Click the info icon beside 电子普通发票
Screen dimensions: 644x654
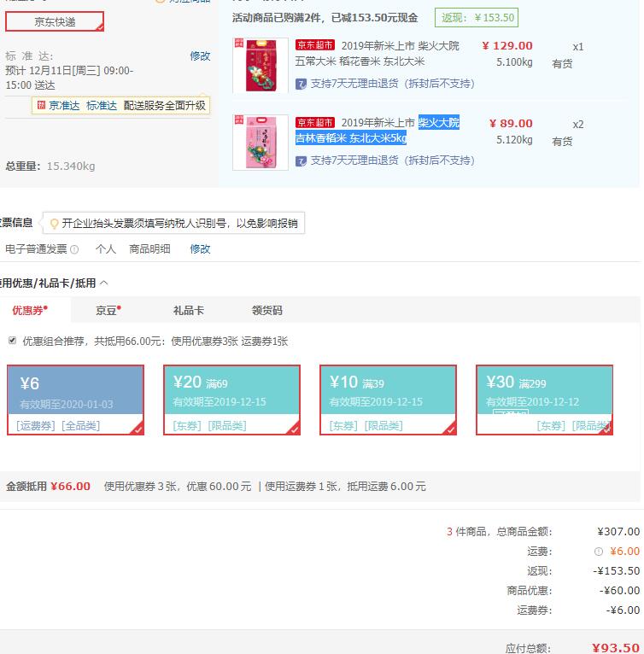coord(74,249)
